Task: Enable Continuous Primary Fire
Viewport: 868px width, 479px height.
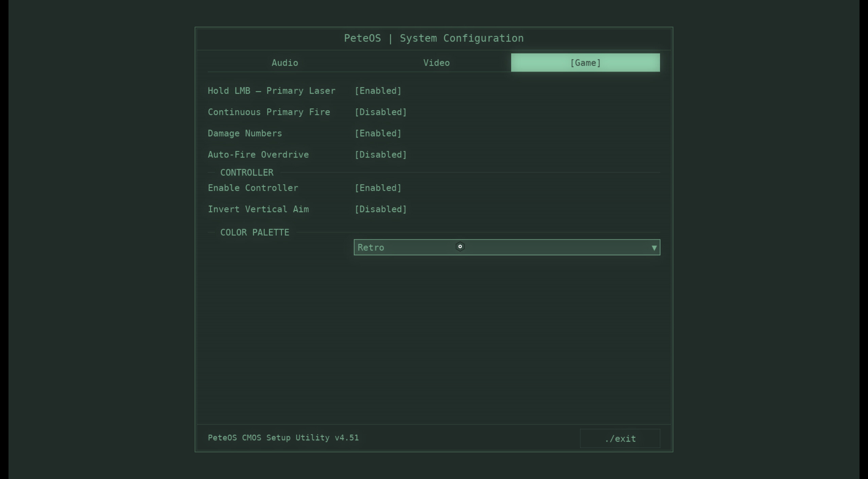Action: point(381,112)
